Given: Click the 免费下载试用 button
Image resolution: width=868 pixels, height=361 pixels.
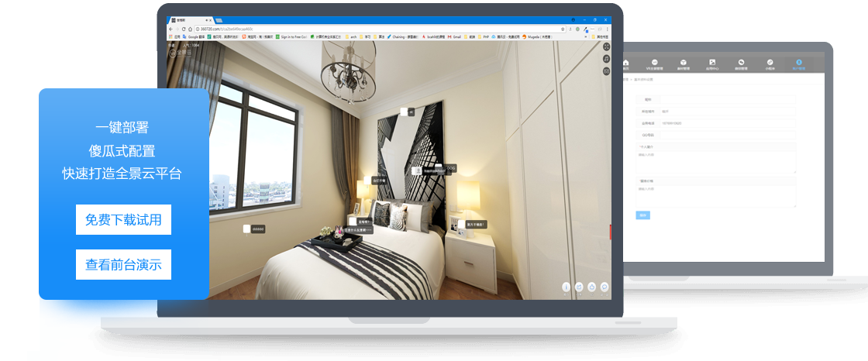Looking at the screenshot, I should coord(123,220).
